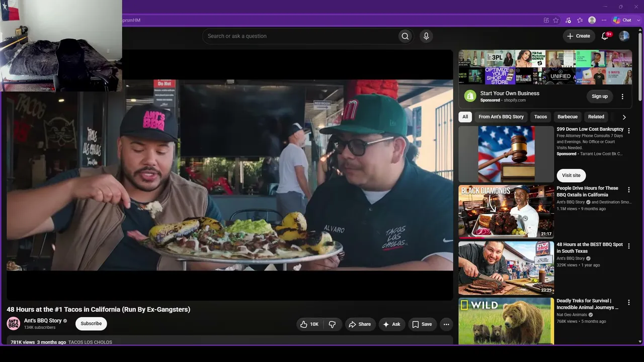Open the Shopify ad banner image
The image size is (644, 362).
point(545,67)
